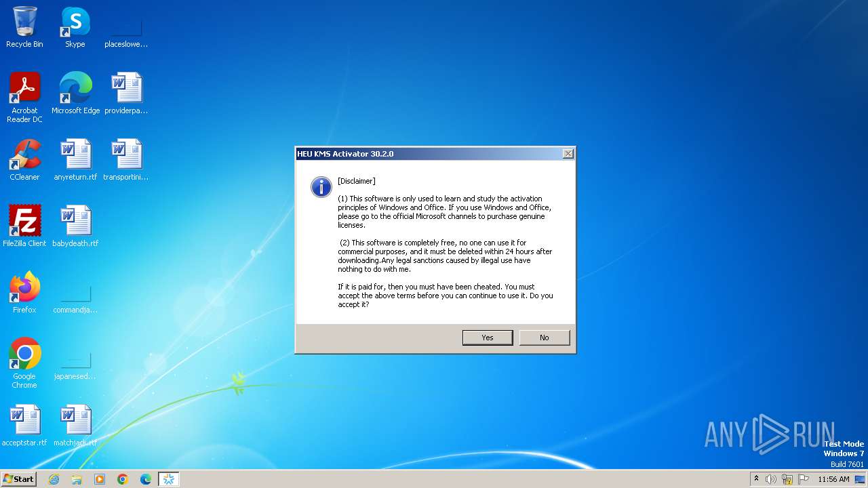
Task: Open the volume speaker tray icon
Action: tap(771, 479)
